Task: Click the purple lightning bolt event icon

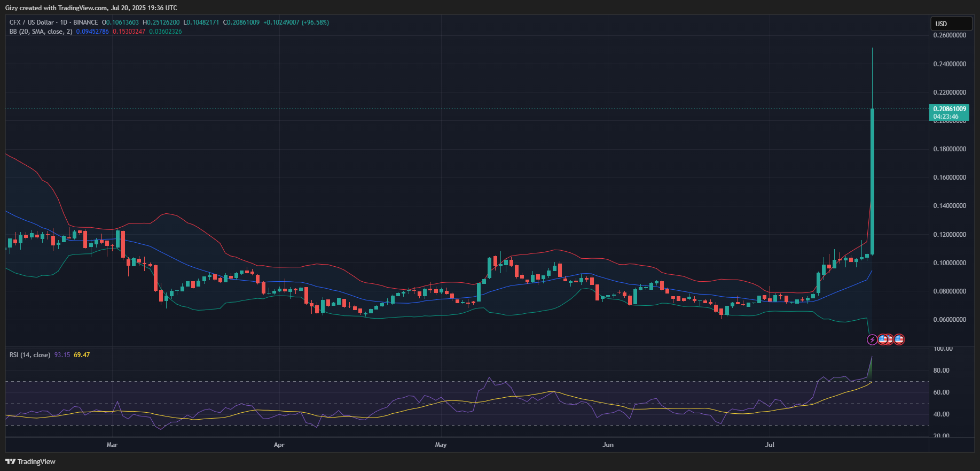Action: pyautogui.click(x=872, y=339)
